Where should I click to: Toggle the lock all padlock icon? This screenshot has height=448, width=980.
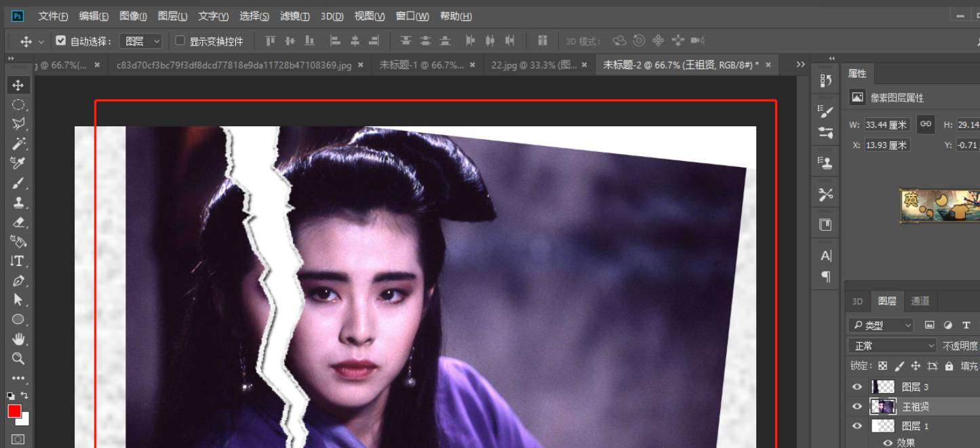tap(949, 366)
